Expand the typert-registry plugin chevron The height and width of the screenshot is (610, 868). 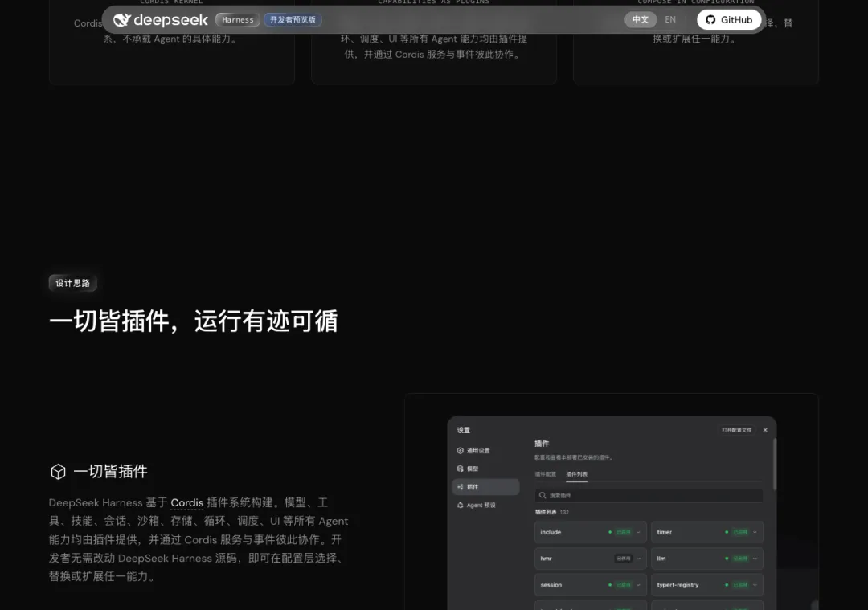[x=755, y=585]
